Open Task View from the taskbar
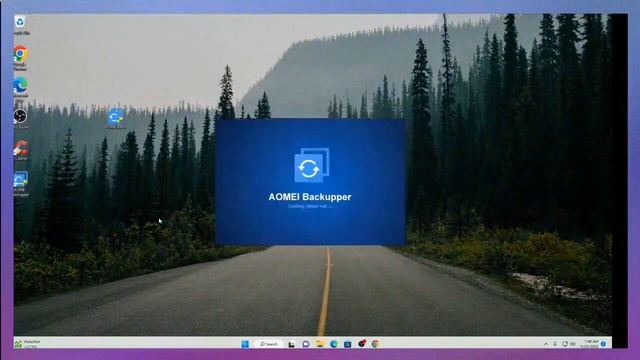Image resolution: width=640 pixels, height=360 pixels. 291,344
